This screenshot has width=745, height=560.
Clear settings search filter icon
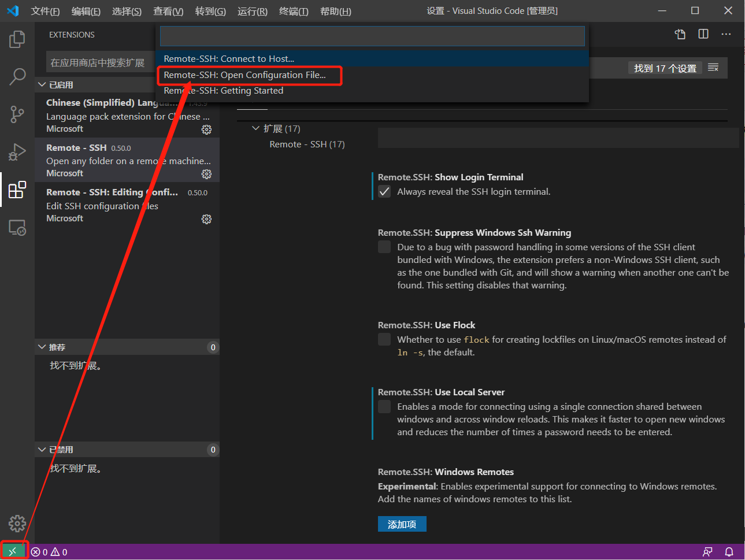(x=713, y=68)
